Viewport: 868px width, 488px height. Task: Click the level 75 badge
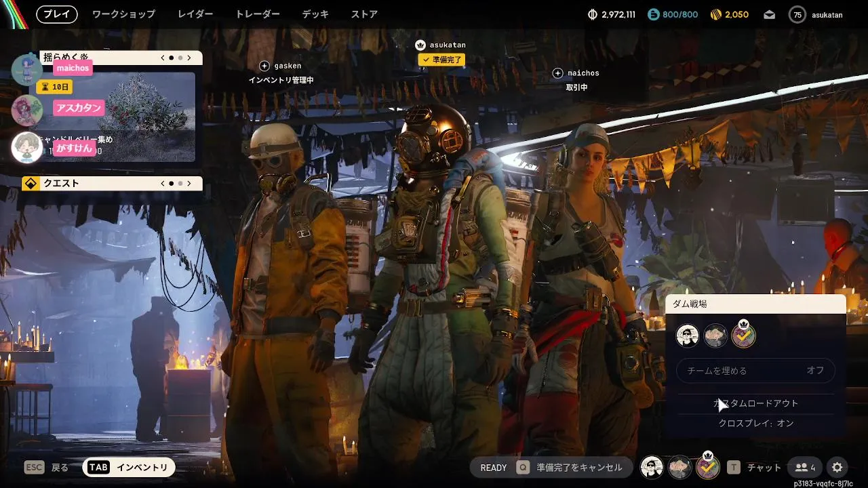tap(797, 14)
